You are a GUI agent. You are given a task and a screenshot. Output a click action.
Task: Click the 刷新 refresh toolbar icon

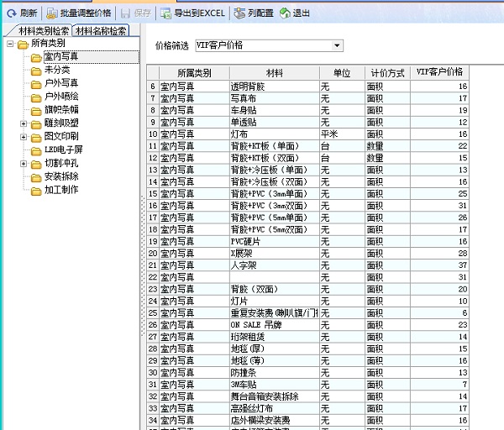tap(11, 13)
